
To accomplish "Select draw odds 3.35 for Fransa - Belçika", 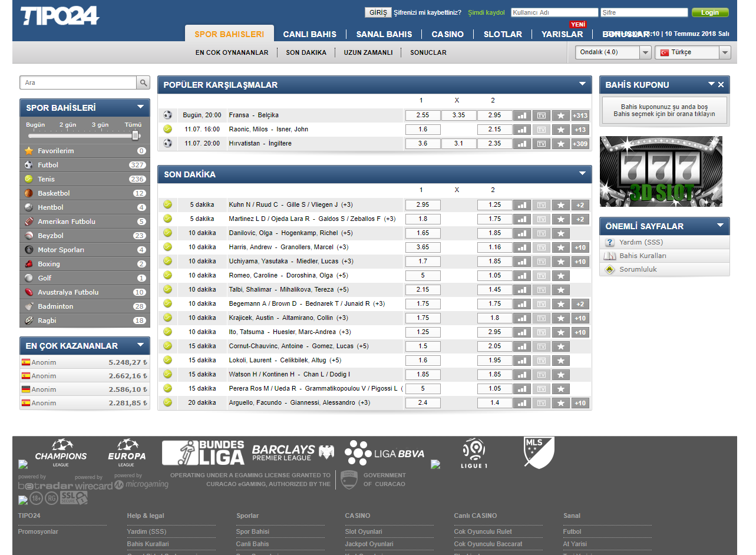I will point(458,115).
